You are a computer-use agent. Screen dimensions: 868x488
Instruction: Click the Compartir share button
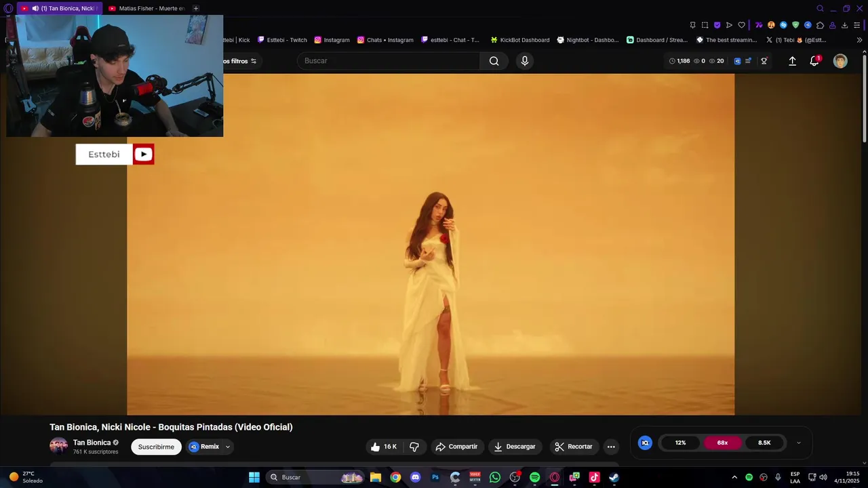pyautogui.click(x=457, y=447)
